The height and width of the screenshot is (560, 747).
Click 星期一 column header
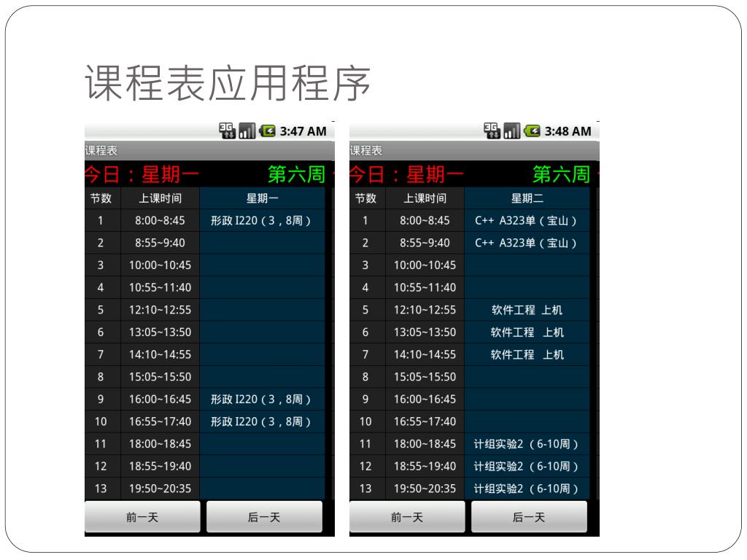[x=263, y=198]
